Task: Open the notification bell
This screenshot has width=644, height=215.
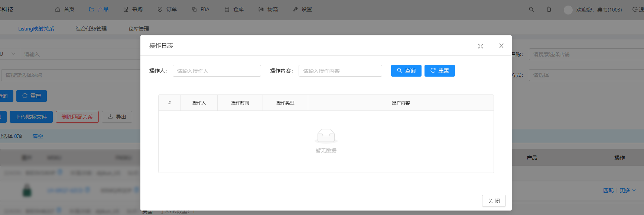Action: coord(549,9)
